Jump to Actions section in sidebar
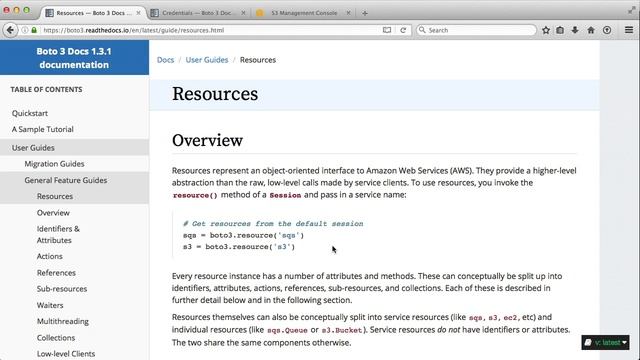The image size is (640, 360). (50, 256)
